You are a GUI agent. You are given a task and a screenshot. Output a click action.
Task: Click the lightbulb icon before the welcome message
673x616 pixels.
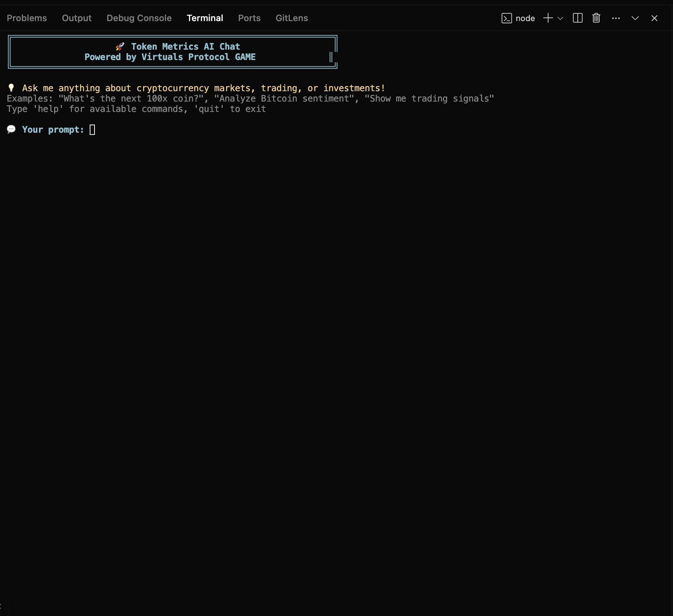[x=11, y=88]
